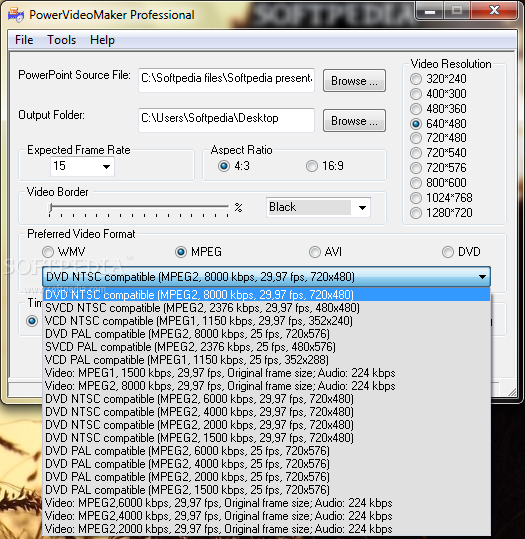Pick DVD NTSC compatible 4000 kbps option
Image resolution: width=525 pixels, height=539 pixels.
266,412
